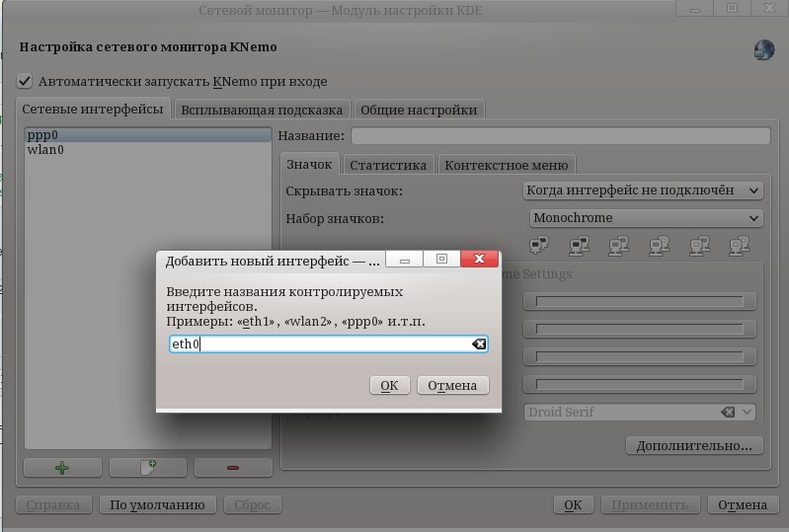Confirm adding the interface with dialog OK
Viewport: 789px width, 532px height.
click(389, 385)
